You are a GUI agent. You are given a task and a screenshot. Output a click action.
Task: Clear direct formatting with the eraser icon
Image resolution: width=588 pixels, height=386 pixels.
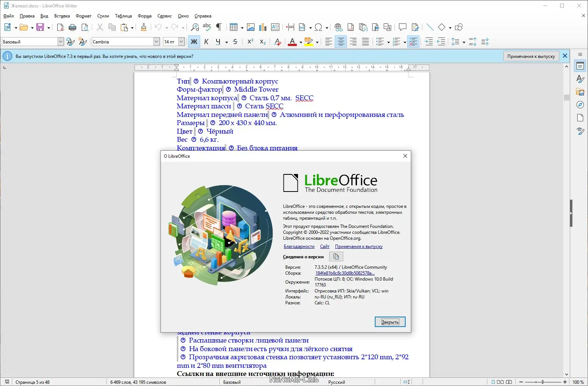click(x=277, y=42)
